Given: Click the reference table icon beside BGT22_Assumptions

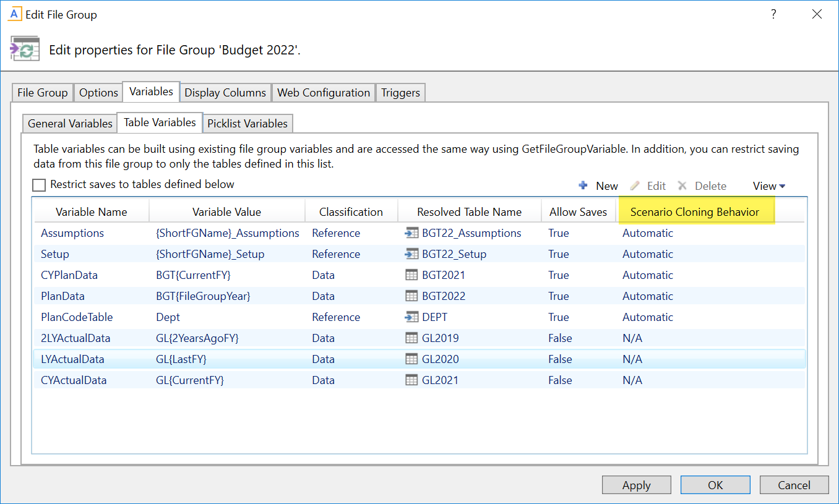Looking at the screenshot, I should click(411, 233).
